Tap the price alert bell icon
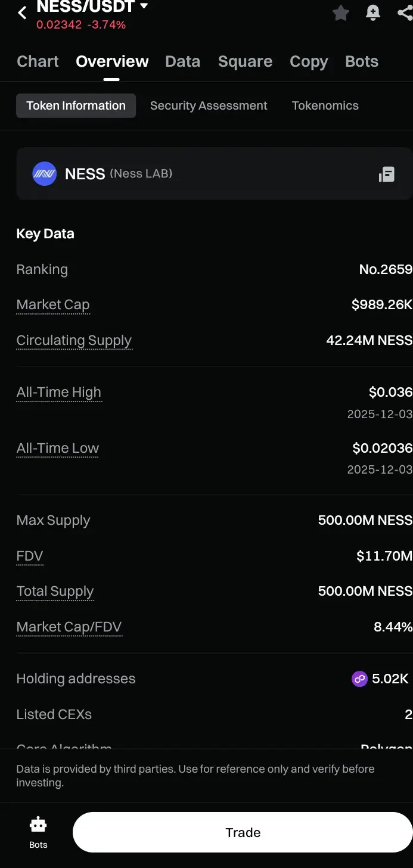The image size is (413, 868). [373, 13]
